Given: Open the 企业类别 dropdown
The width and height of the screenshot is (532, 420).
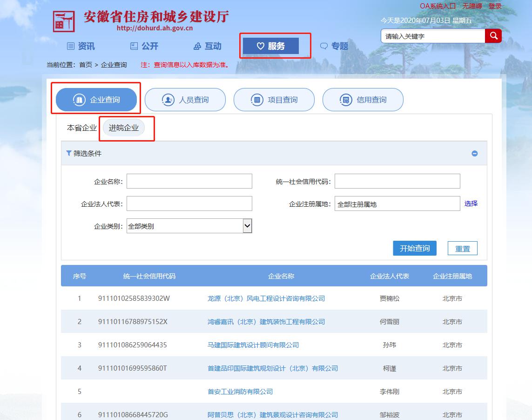Looking at the screenshot, I should coord(247,226).
